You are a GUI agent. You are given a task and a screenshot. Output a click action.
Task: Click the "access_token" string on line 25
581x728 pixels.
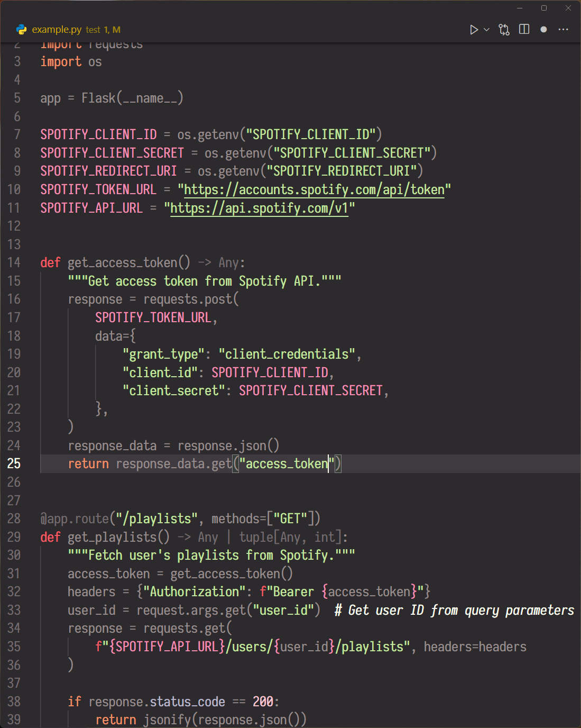[x=287, y=464]
